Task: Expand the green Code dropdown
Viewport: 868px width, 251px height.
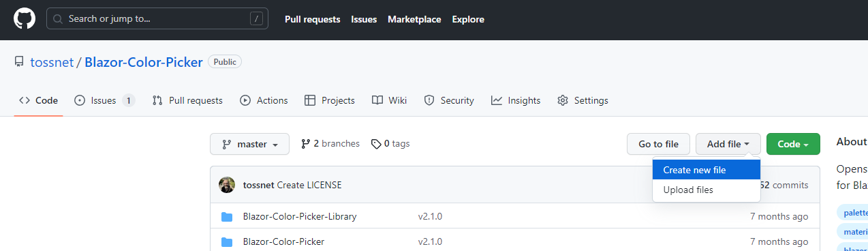Action: (793, 144)
